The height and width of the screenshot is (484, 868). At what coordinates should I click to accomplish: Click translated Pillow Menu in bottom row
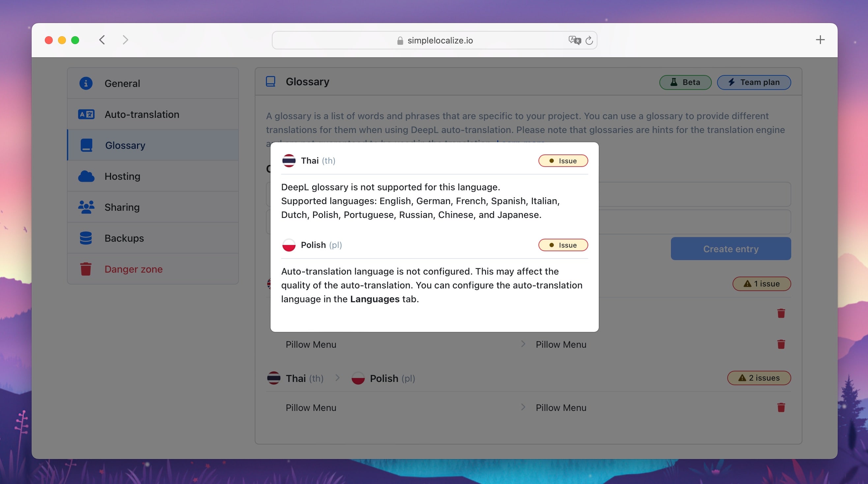click(x=561, y=408)
